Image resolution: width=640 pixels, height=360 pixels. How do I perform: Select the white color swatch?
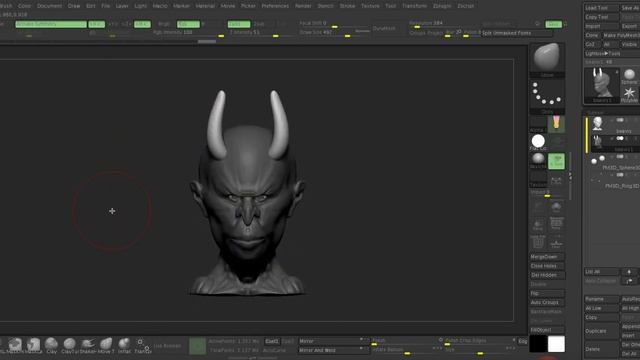(x=556, y=344)
